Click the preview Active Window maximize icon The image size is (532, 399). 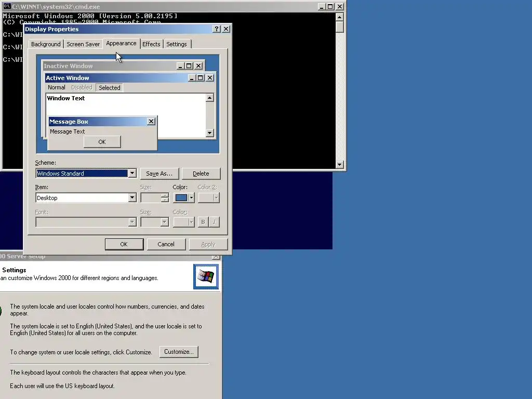[x=201, y=78]
